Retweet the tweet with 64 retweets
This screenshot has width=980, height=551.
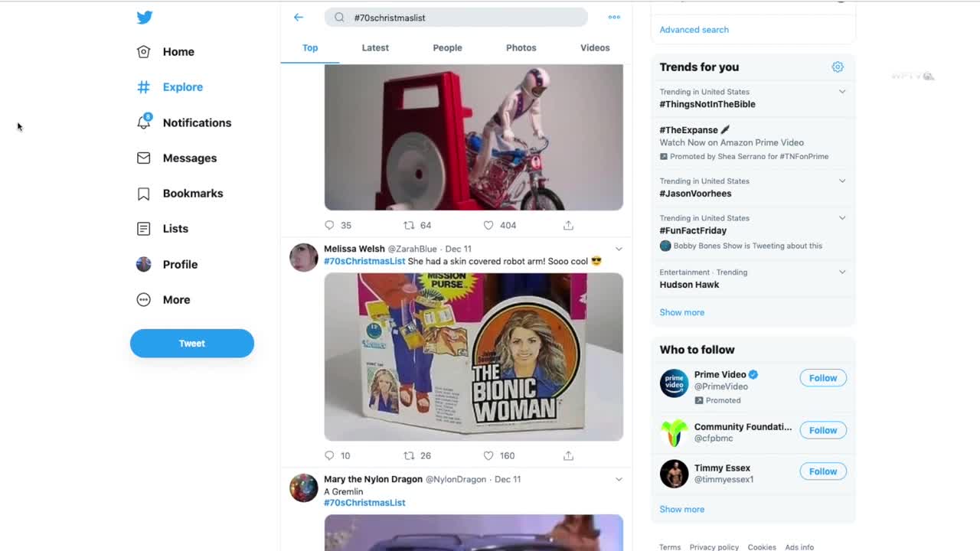tap(409, 225)
